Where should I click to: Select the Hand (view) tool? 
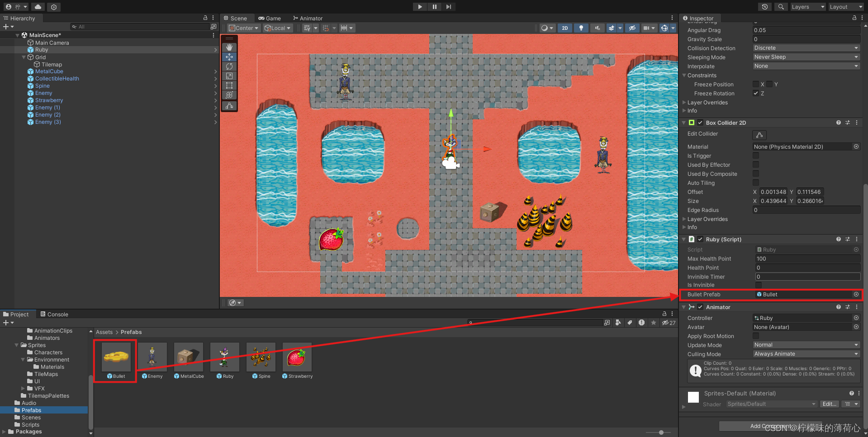pos(229,47)
